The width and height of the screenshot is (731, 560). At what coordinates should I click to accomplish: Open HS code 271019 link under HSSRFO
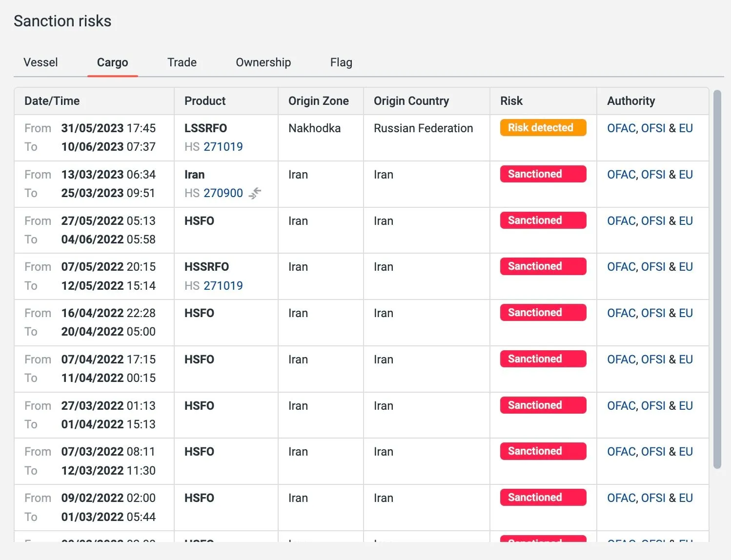223,286
